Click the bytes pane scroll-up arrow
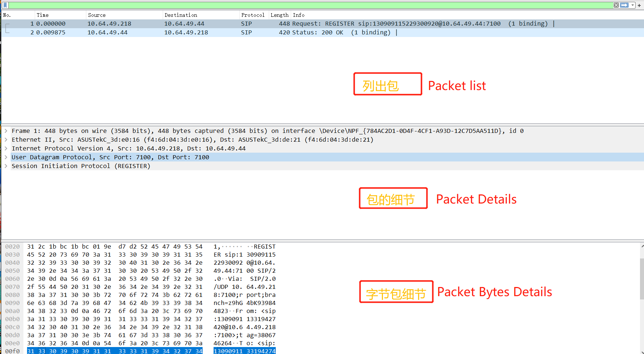This screenshot has width=644, height=354. point(642,246)
